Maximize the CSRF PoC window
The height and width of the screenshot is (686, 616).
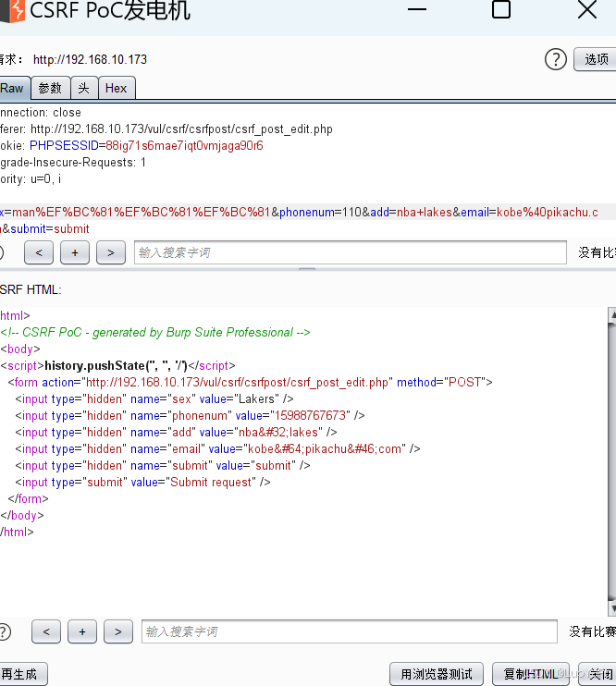501,9
